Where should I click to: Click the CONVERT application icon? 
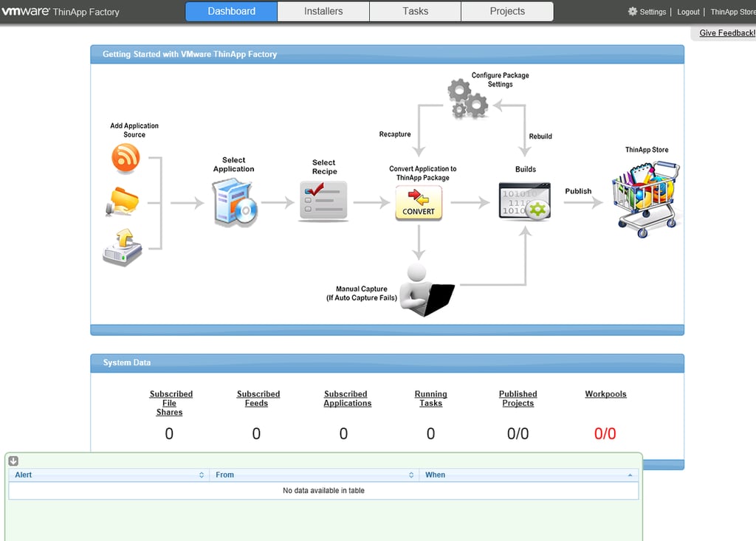tap(419, 203)
